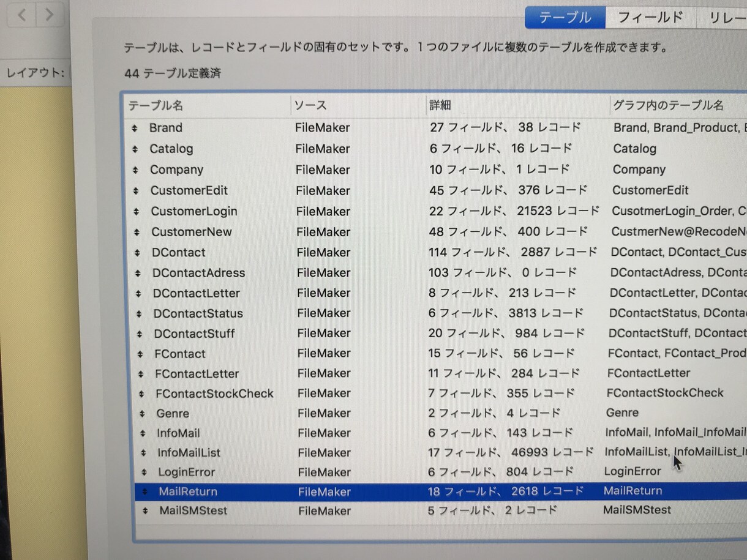This screenshot has width=747, height=560.
Task: Click the 17 フィールド、46993 レコード detail
Action: coord(511,452)
